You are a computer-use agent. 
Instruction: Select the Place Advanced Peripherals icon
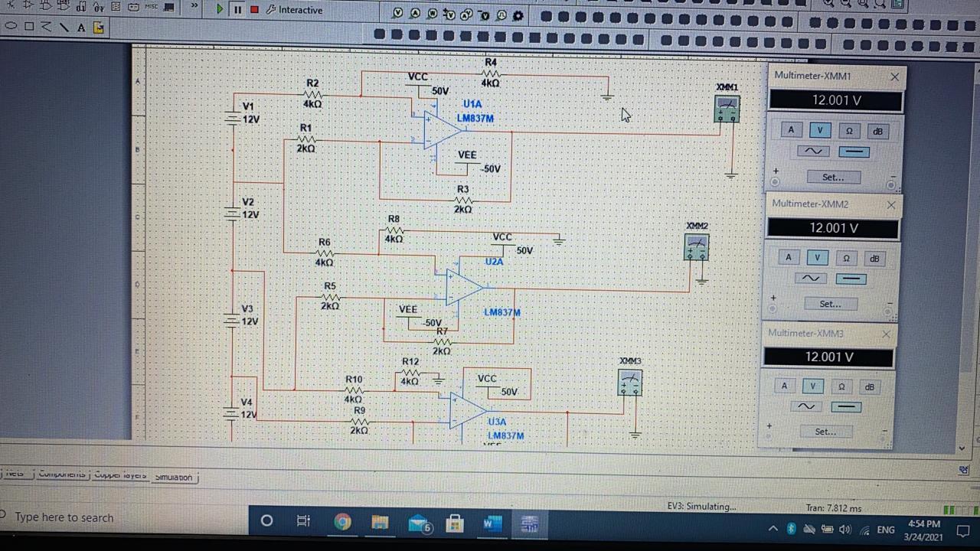pos(169,7)
